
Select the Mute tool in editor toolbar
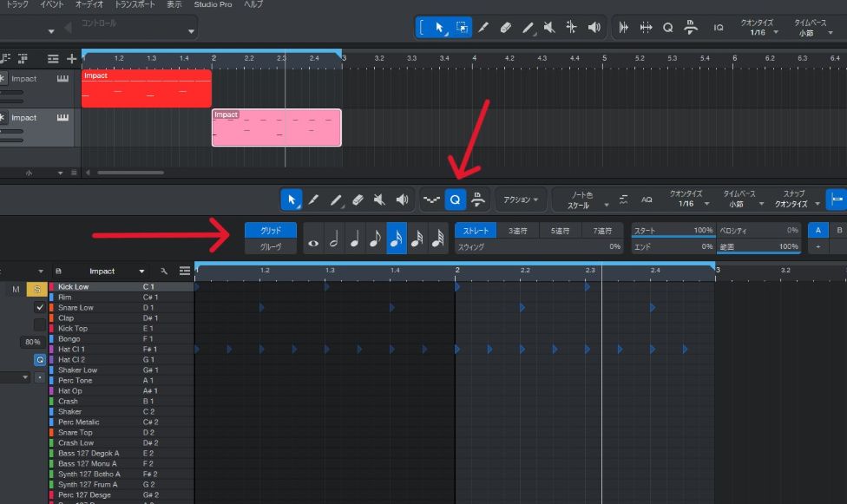[379, 200]
